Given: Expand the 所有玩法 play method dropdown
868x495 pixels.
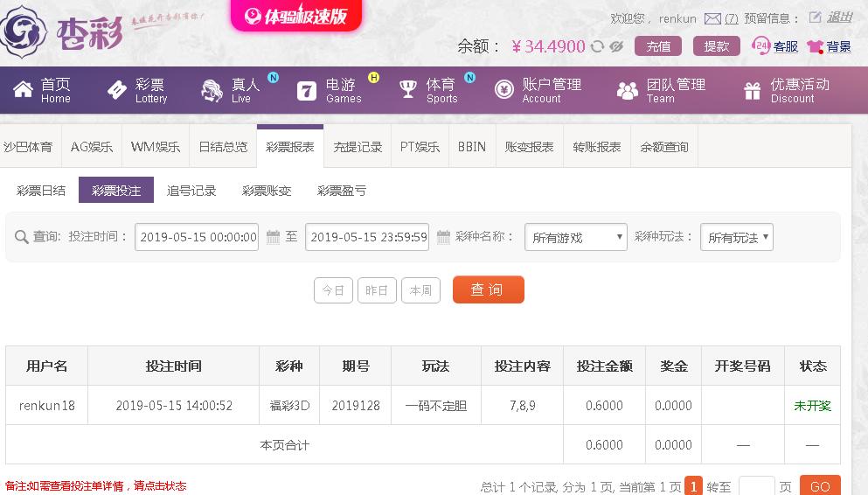Looking at the screenshot, I should 736,237.
